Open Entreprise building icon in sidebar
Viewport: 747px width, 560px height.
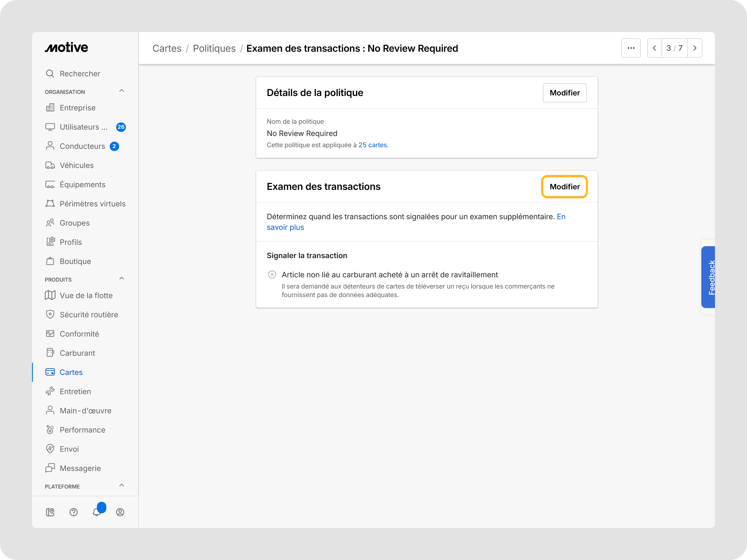(50, 108)
